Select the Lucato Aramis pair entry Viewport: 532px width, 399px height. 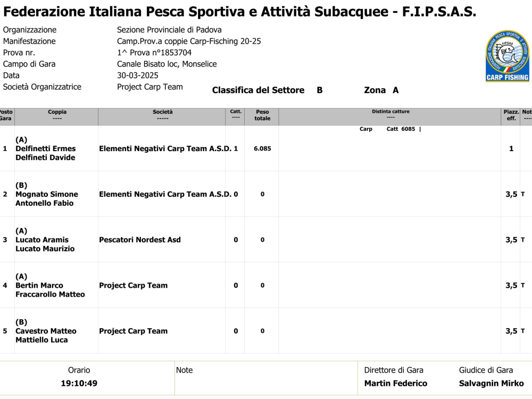[45, 240]
